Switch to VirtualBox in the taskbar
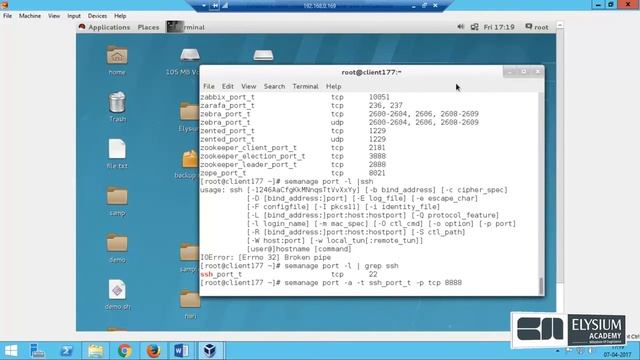This screenshot has width=640, height=360. (x=210, y=351)
